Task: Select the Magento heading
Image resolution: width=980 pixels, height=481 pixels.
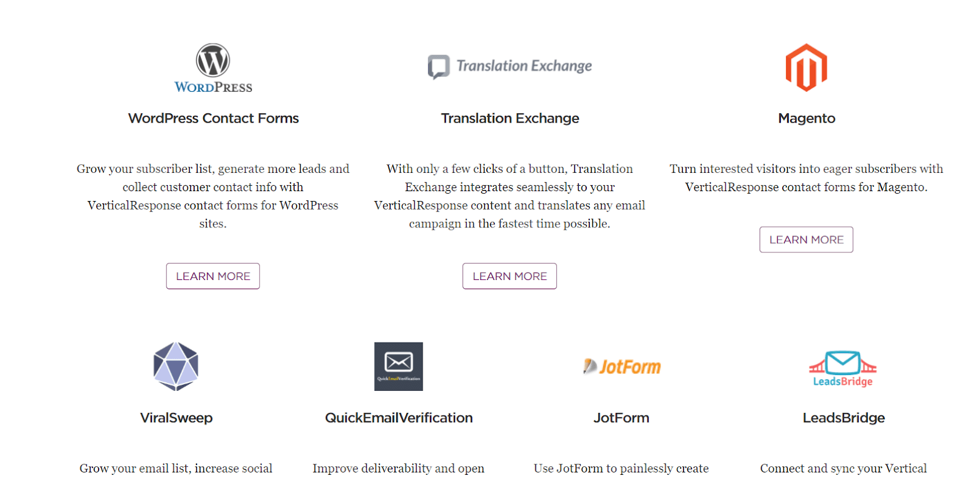Action: pos(806,118)
